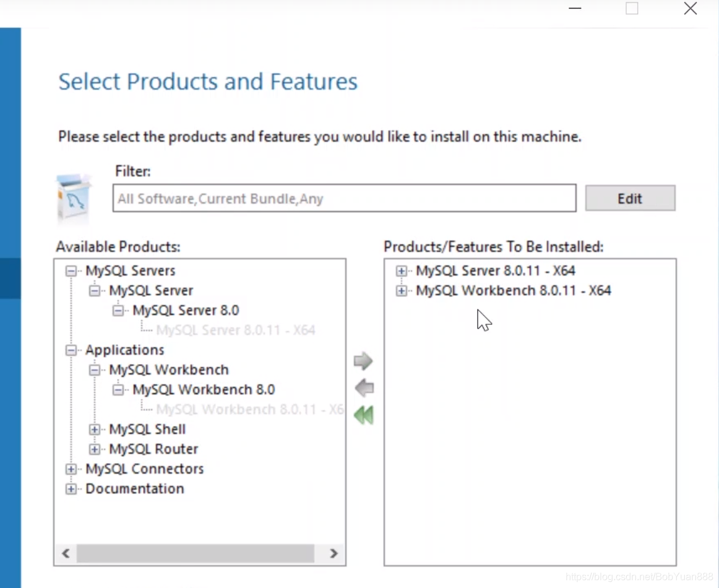Collapse the MySQL Server node toggle
719x588 pixels.
pos(95,291)
